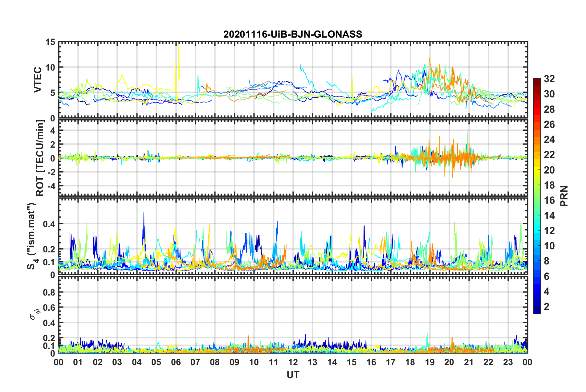Click colorbar tick label 18
Viewport: 586px width, 392px height.
[549, 185]
